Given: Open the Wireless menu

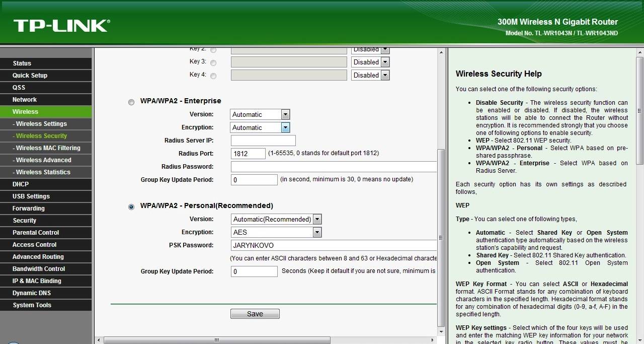Looking at the screenshot, I should pos(46,112).
